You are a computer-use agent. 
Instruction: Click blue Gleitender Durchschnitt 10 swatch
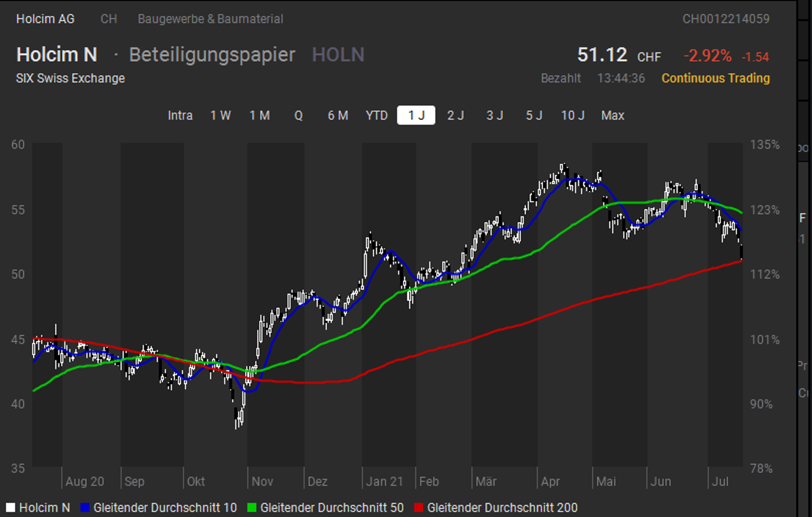[85, 508]
